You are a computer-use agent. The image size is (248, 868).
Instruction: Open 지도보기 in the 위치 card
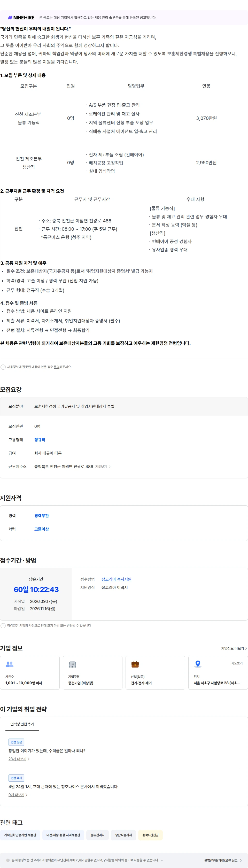[x=237, y=663]
